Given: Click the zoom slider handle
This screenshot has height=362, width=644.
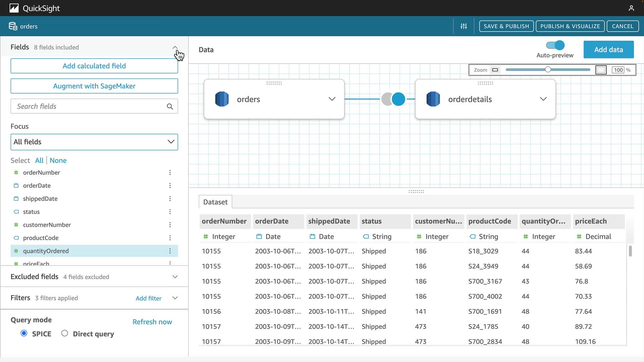Looking at the screenshot, I should point(548,70).
